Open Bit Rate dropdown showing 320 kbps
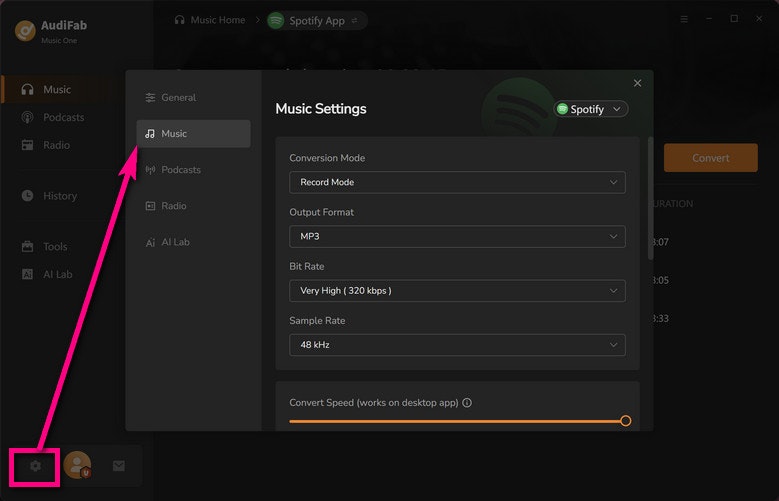 (x=457, y=291)
